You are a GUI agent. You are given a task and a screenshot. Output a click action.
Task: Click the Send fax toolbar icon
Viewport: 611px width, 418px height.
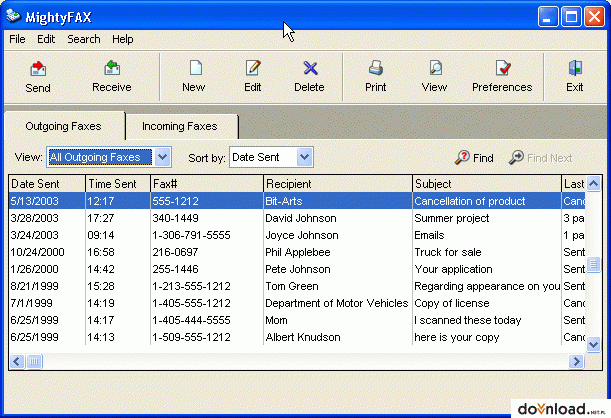(38, 69)
